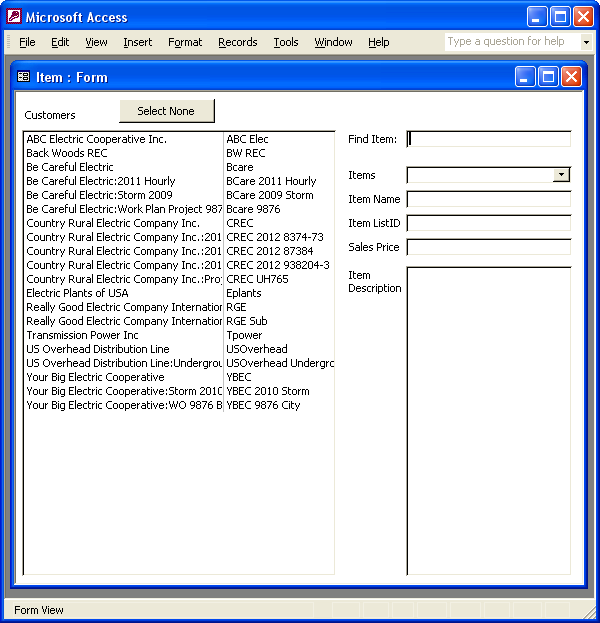This screenshot has width=600, height=623.
Task: Click the Select None button
Action: tap(167, 111)
